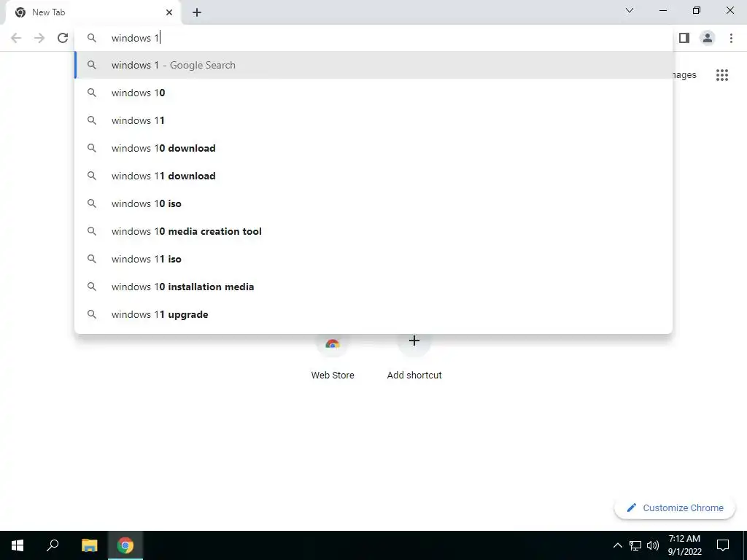Image resolution: width=747 pixels, height=560 pixels.
Task: Open the Google apps grid
Action: pyautogui.click(x=721, y=75)
